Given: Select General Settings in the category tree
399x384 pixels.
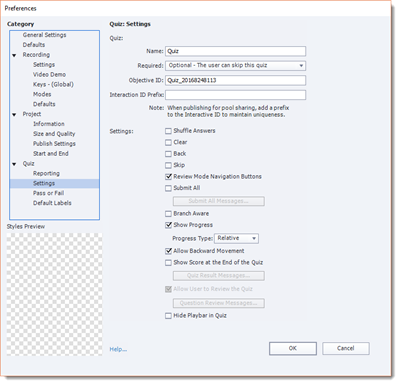Looking at the screenshot, I should (x=44, y=35).
